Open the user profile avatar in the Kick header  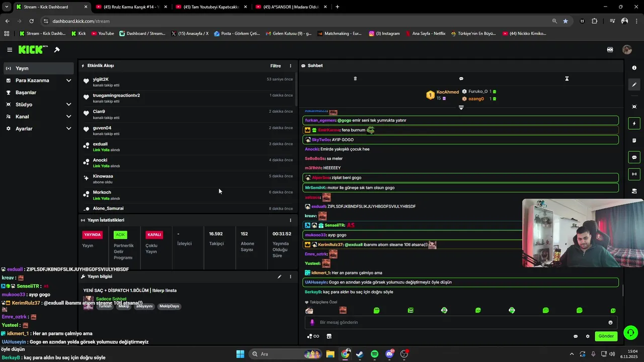pos(627,50)
